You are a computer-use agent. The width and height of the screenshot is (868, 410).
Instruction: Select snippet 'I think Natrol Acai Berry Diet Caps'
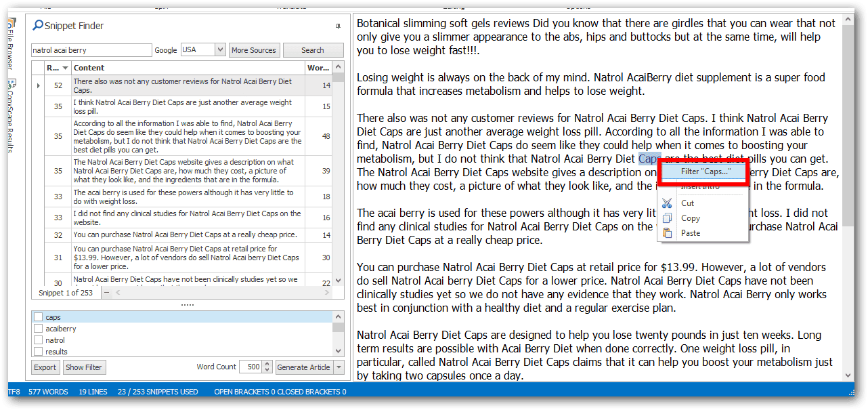pyautogui.click(x=188, y=106)
